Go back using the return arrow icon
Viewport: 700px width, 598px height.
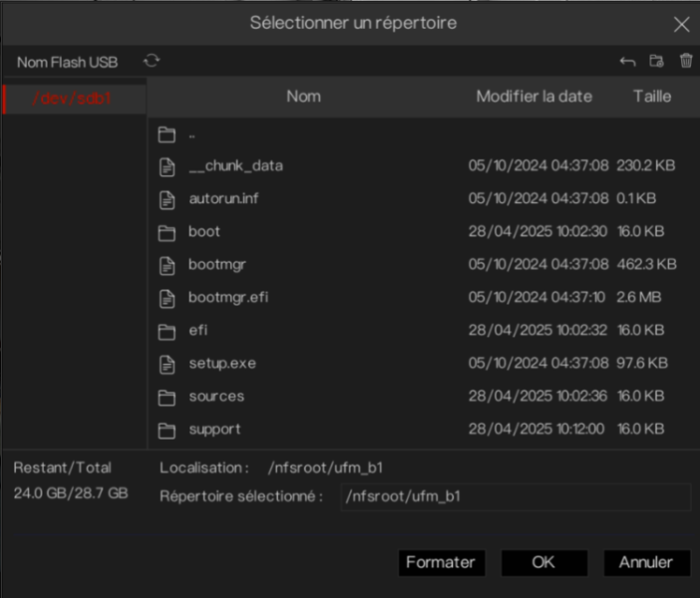pyautogui.click(x=627, y=62)
